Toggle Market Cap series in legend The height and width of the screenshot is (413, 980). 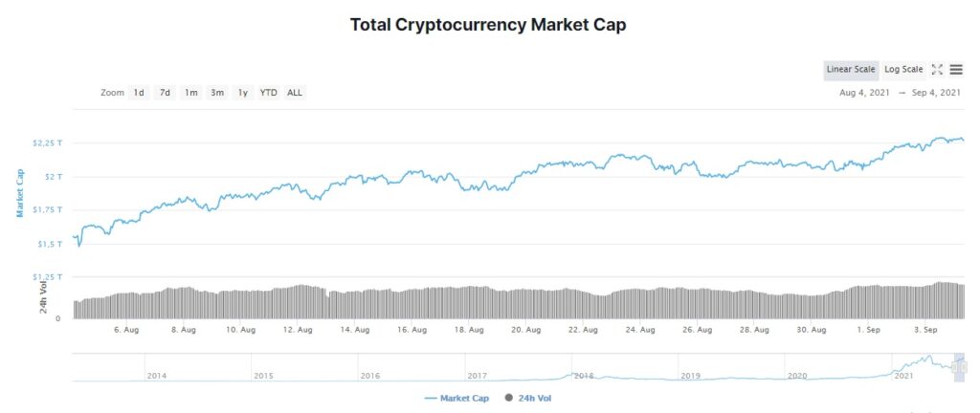(457, 398)
